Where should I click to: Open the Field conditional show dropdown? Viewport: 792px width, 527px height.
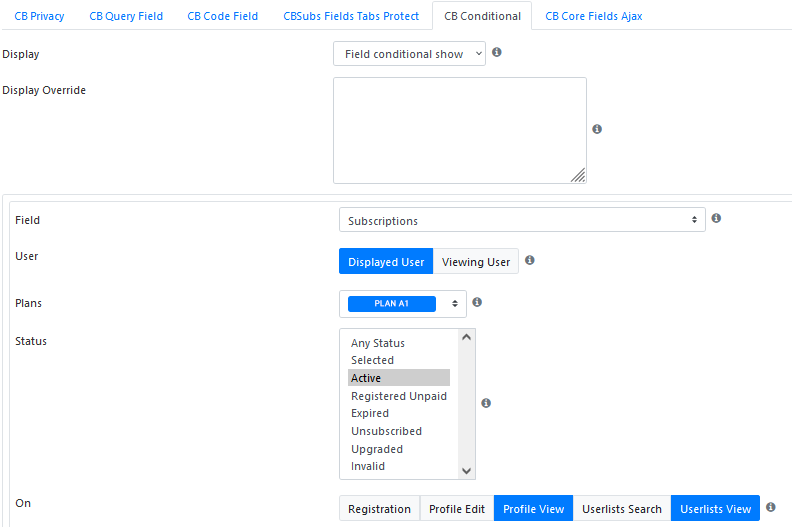409,54
